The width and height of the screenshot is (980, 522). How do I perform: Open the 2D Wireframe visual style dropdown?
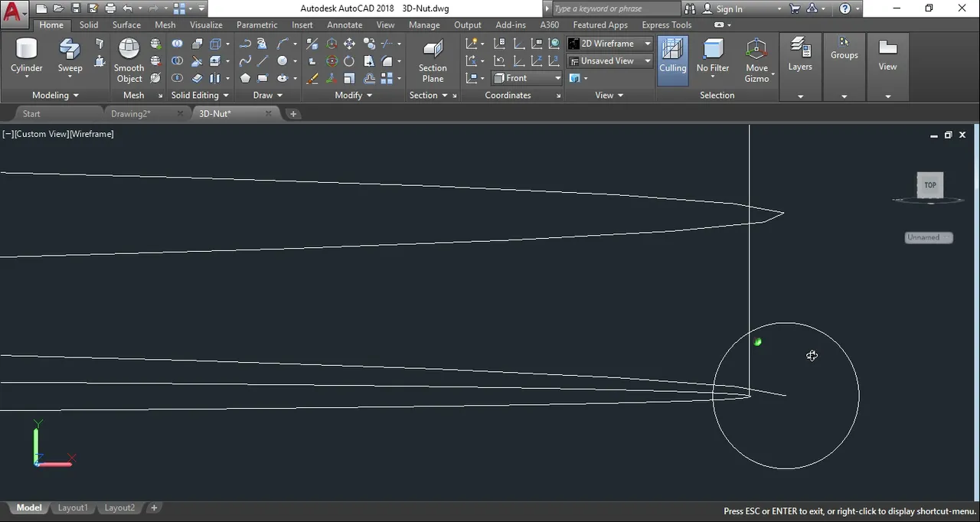point(609,44)
